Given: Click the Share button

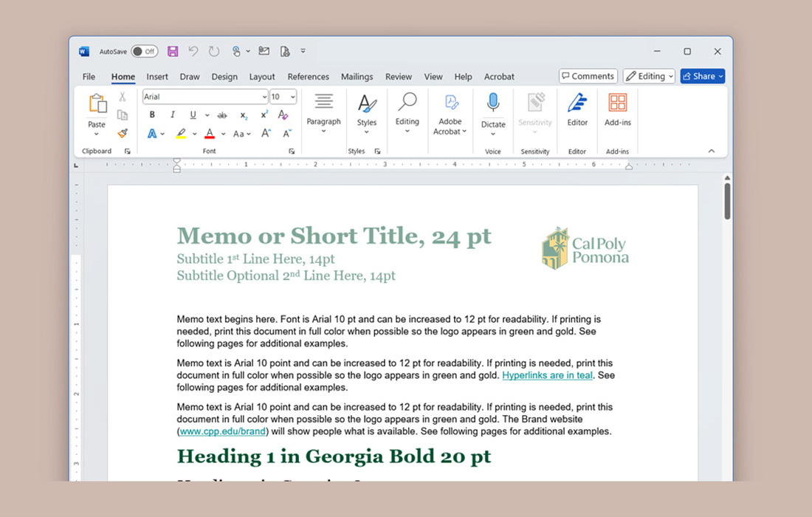Looking at the screenshot, I should pos(703,76).
